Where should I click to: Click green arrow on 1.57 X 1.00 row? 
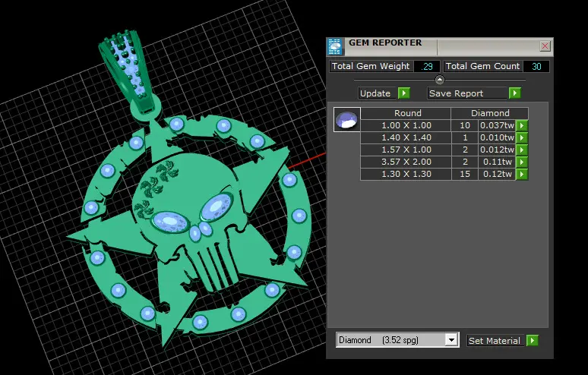(x=522, y=150)
